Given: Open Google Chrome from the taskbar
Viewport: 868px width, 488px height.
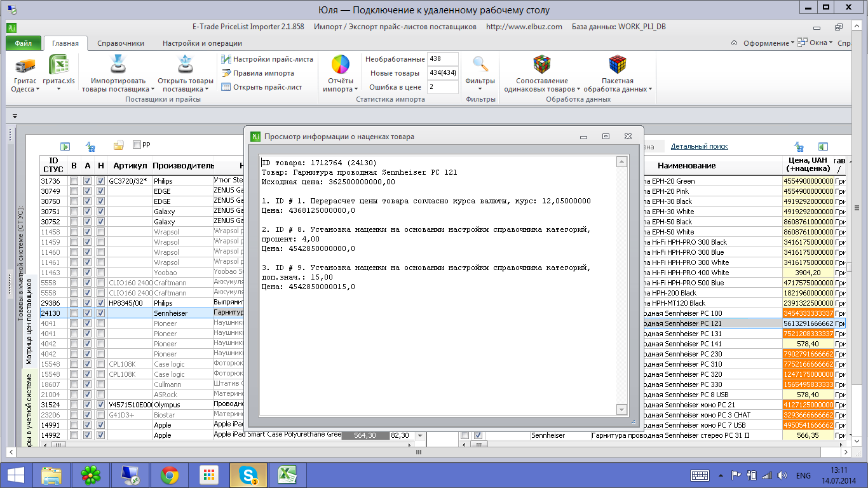Looking at the screenshot, I should pyautogui.click(x=169, y=475).
